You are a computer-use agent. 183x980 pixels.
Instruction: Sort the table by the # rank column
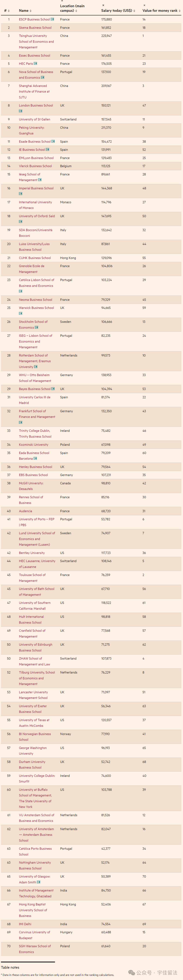[x=7, y=11]
